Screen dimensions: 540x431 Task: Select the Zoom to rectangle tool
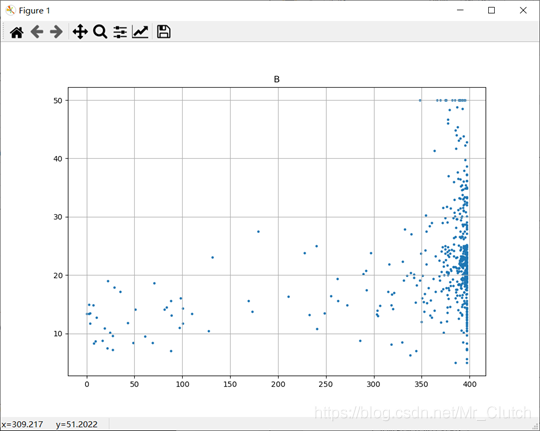tap(100, 32)
